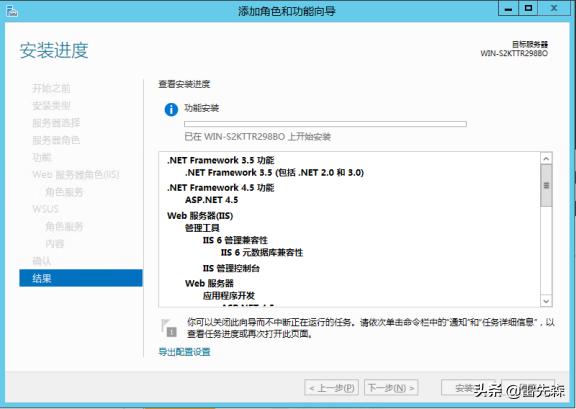This screenshot has width=576, height=409.
Task: Click the IIS 6 管理兼容性 entry
Action: [235, 240]
